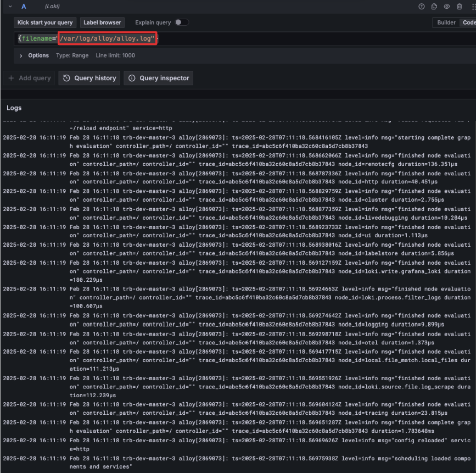Open log line with node_id=otel
This screenshot has height=473, width=476.
237,338
